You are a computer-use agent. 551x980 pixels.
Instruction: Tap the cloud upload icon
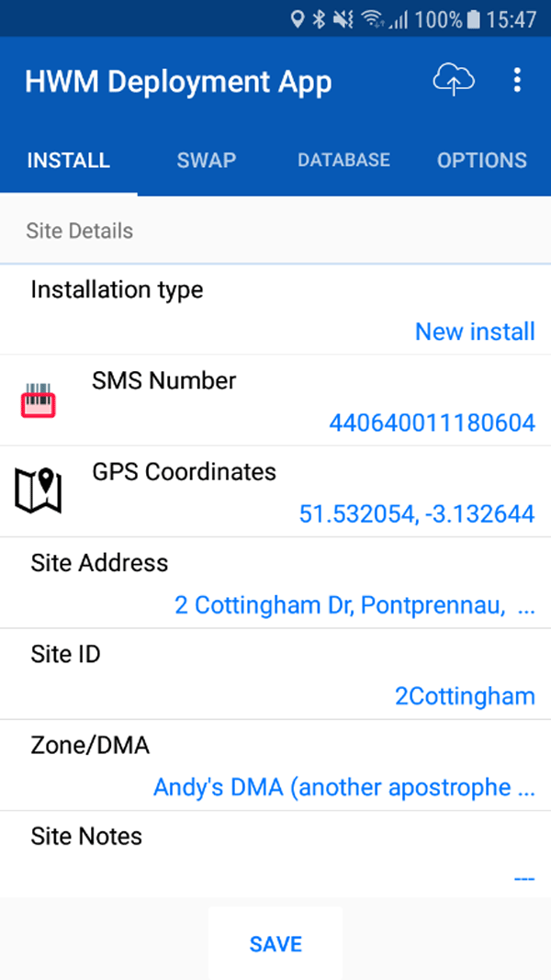coord(454,81)
